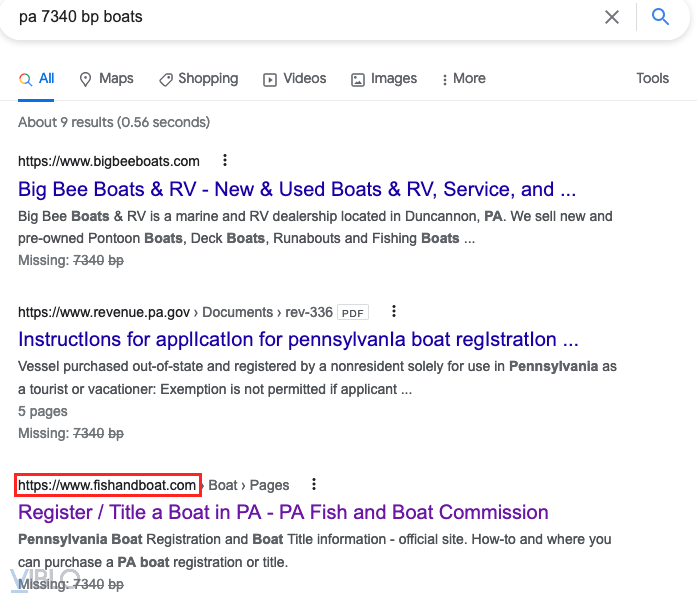Viewport: 697px width, 603px height.
Task: Open the search Tools options
Action: tap(652, 79)
